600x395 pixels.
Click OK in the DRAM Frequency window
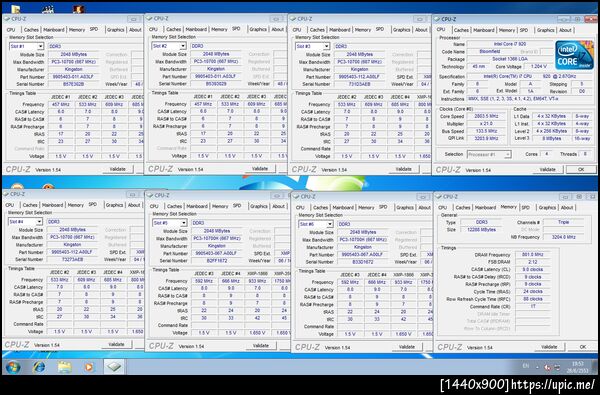(x=582, y=347)
